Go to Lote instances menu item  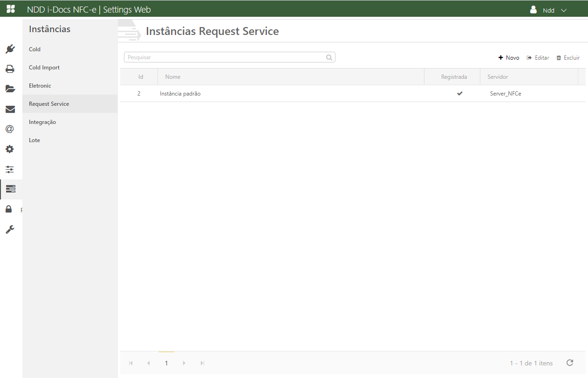[34, 140]
